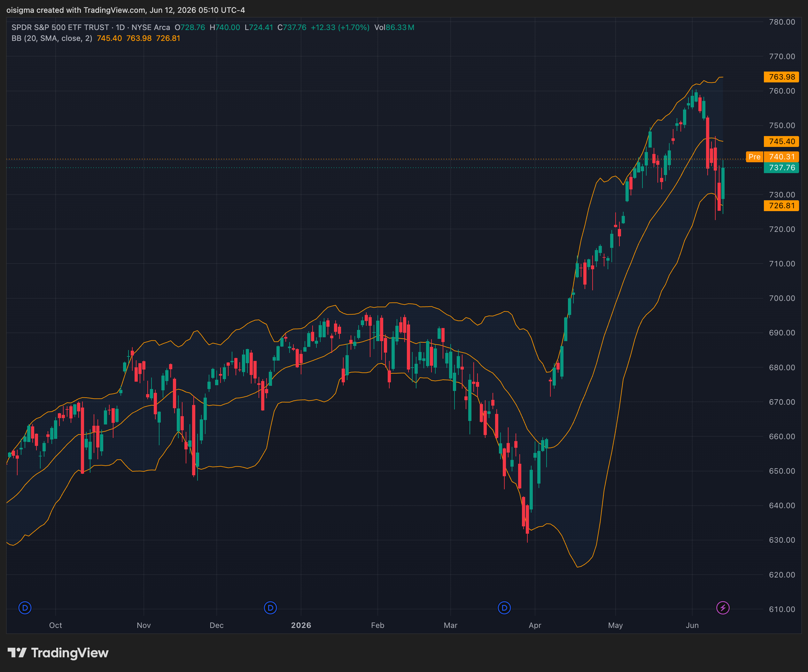This screenshot has height=672, width=808.
Task: Click the Oct label on time axis
Action: 55,625
